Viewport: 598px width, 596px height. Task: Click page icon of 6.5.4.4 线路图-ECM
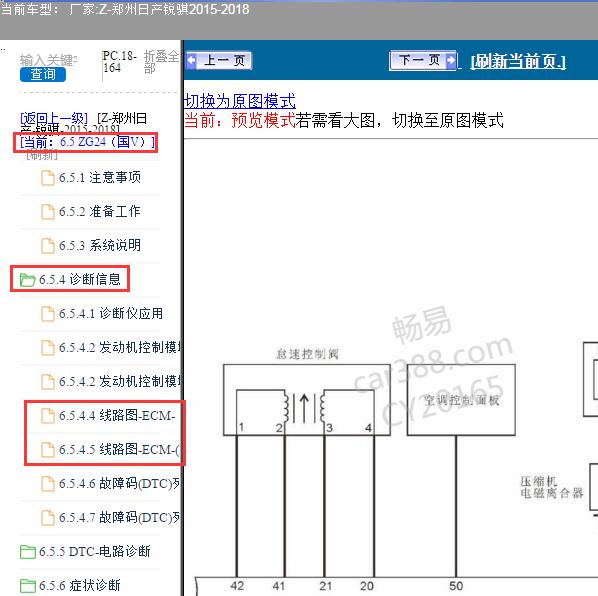click(48, 416)
